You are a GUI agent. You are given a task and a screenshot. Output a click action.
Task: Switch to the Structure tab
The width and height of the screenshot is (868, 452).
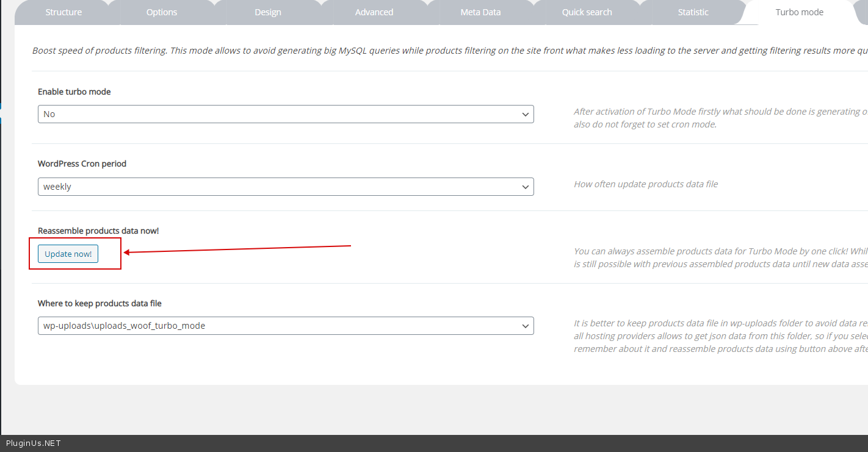tap(63, 12)
